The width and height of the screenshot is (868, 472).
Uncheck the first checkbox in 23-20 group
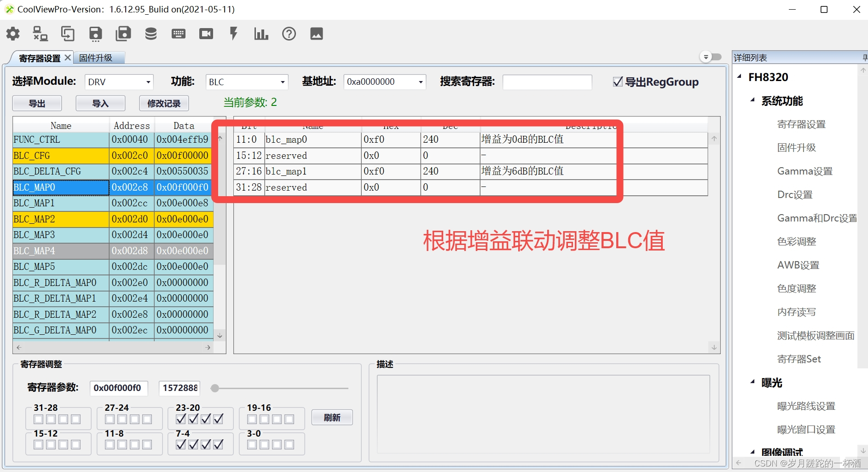click(181, 419)
